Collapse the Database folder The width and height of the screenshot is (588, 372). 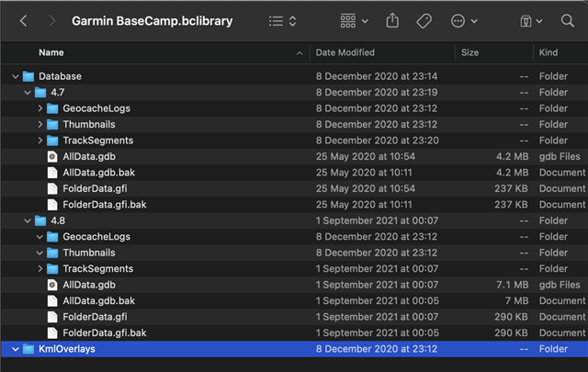(x=16, y=76)
